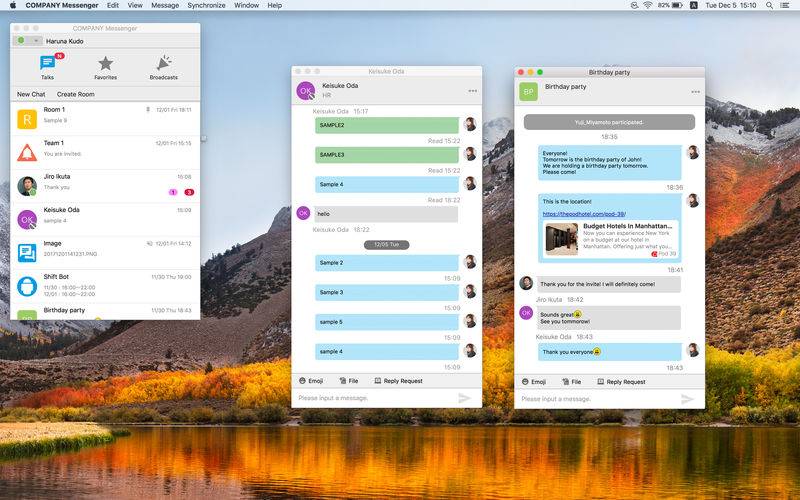
Task: Click the green BP avatar in the Birthday party header
Action: pos(529,92)
